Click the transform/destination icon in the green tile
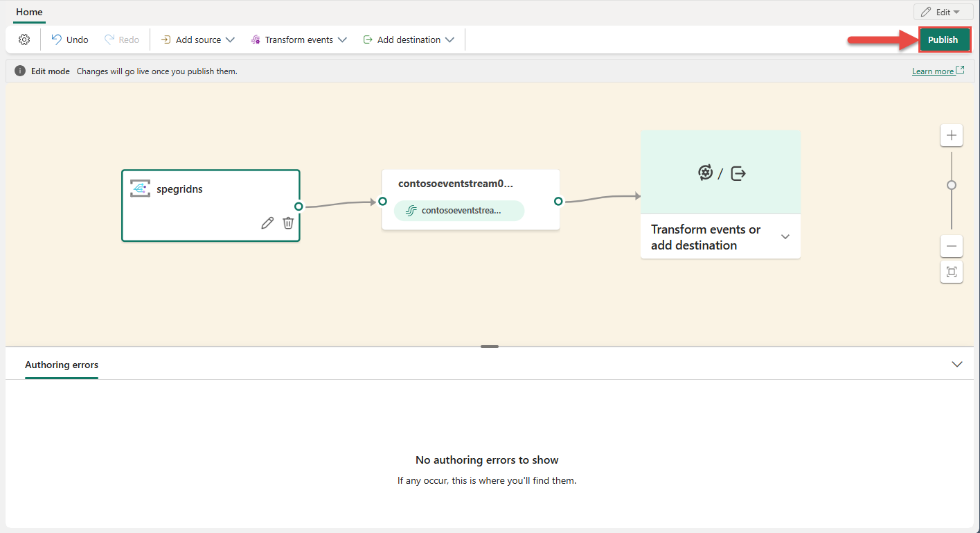This screenshot has width=980, height=533. [x=720, y=173]
